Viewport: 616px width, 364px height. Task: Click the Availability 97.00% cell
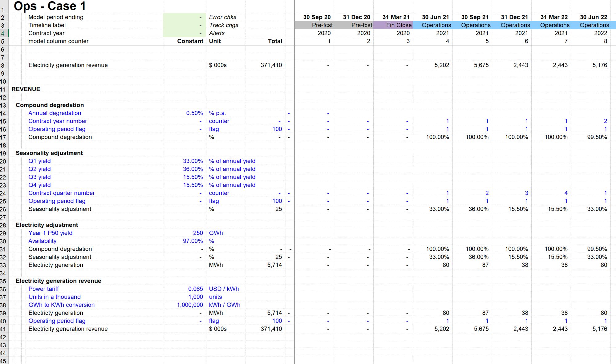192,241
